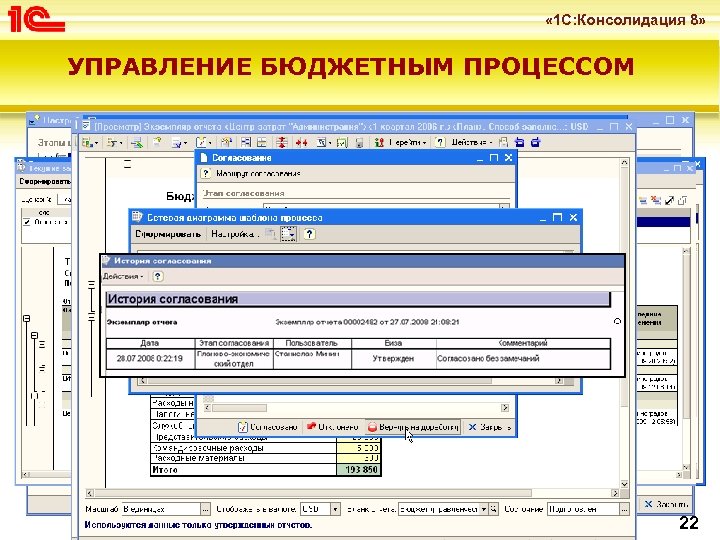This screenshot has width=720, height=540.
Task: Click the pencil edit icon in report toolbar
Action: [201, 143]
